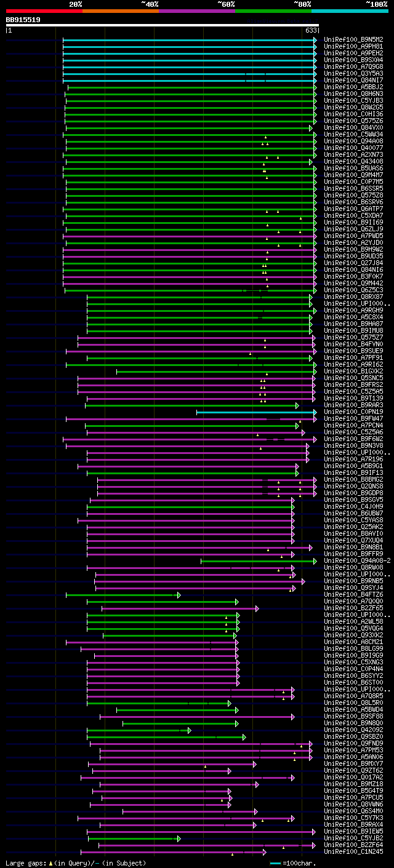
Task: Click the cyan segment of the identity legend
Action: pyautogui.click(x=350, y=10)
